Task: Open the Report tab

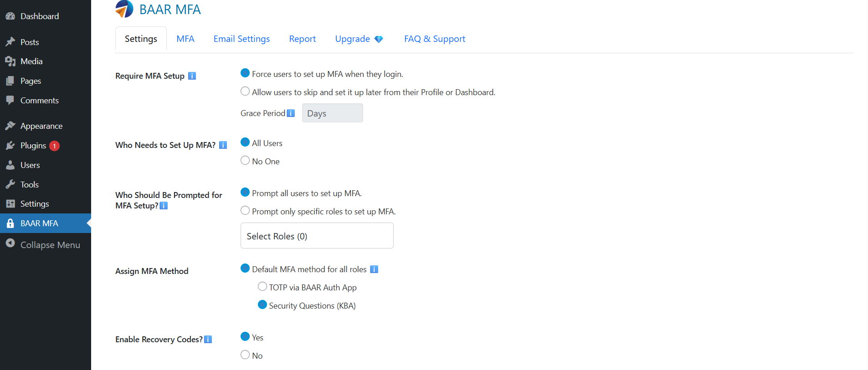Action: pyautogui.click(x=302, y=39)
